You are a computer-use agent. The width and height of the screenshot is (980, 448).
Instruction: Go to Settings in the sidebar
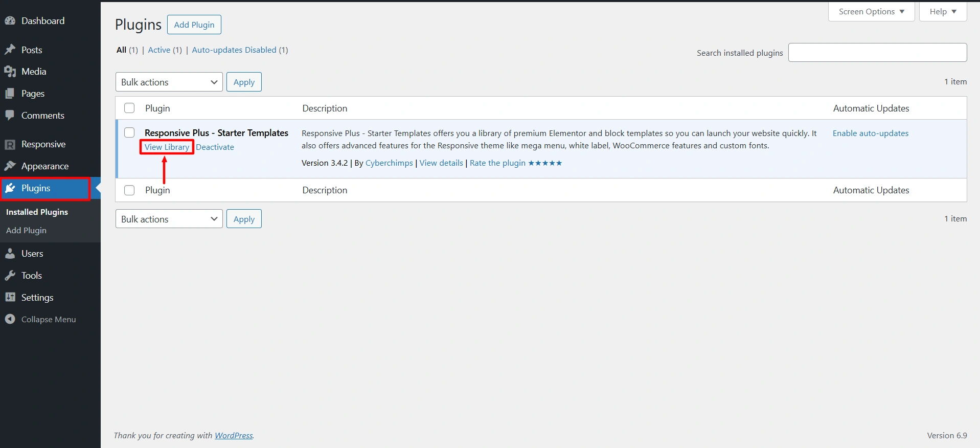(37, 298)
